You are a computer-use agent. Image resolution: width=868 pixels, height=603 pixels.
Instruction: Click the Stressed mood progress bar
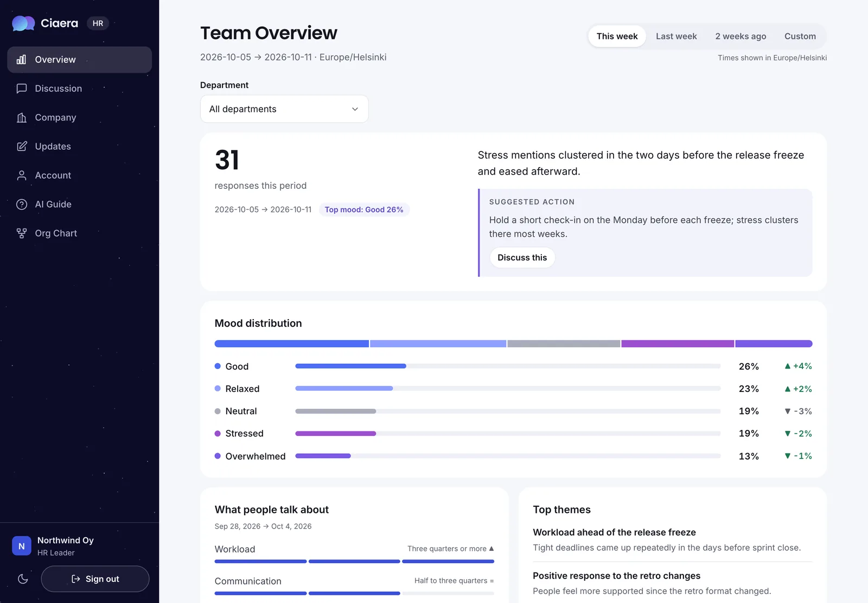pyautogui.click(x=508, y=434)
